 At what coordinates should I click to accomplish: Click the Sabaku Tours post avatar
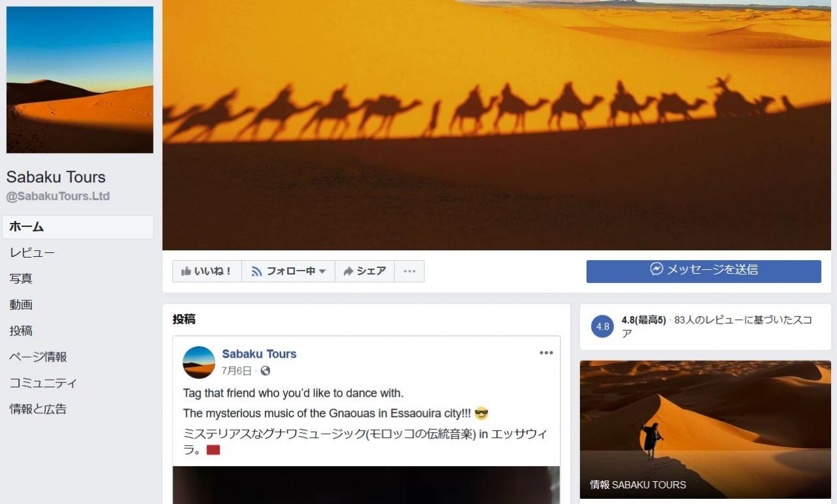coord(199,362)
